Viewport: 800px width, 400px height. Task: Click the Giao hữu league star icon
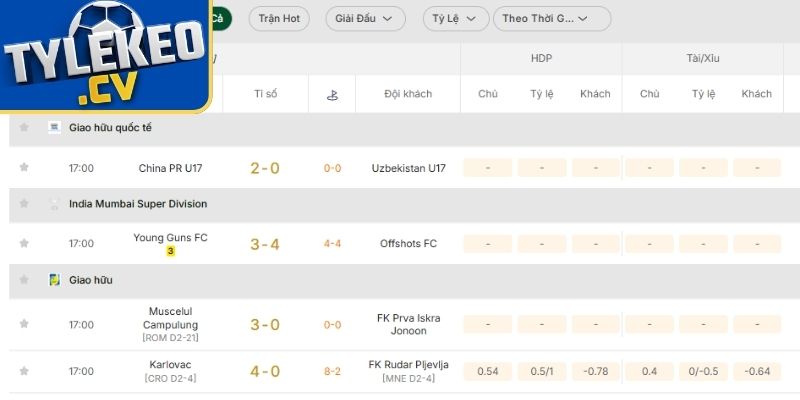click(x=24, y=280)
